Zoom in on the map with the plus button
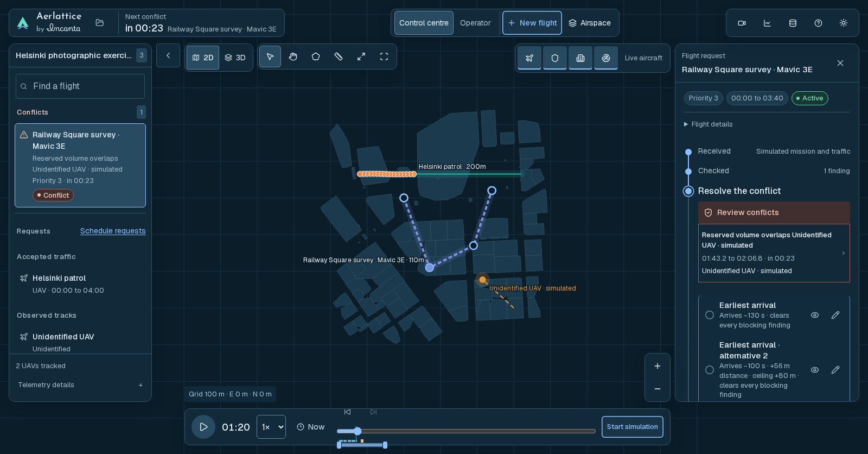Image resolution: width=868 pixels, height=454 pixels. [x=658, y=366]
